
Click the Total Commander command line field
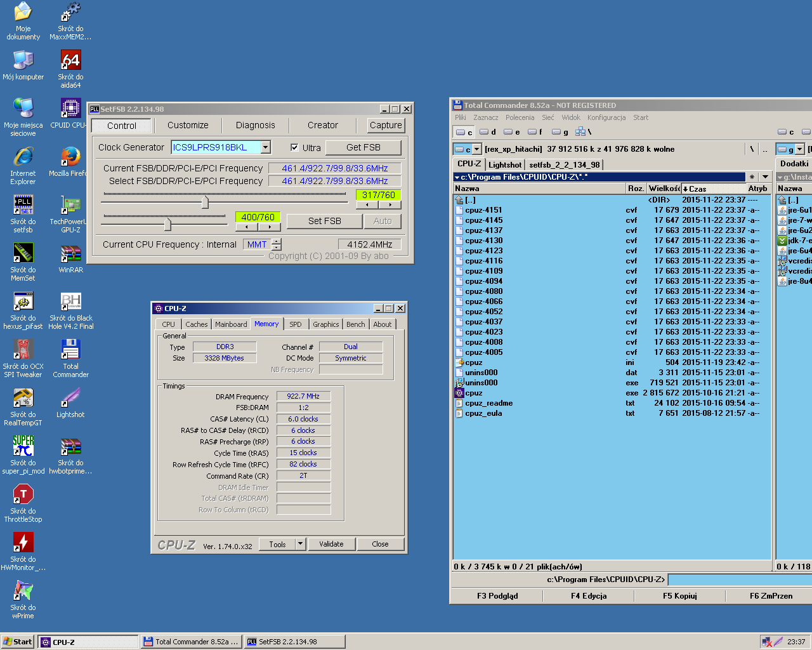[x=740, y=580]
